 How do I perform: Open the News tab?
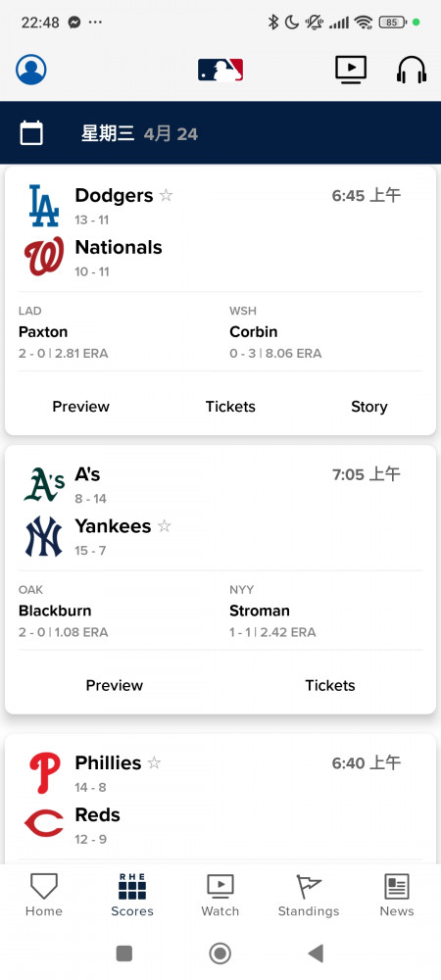click(397, 895)
